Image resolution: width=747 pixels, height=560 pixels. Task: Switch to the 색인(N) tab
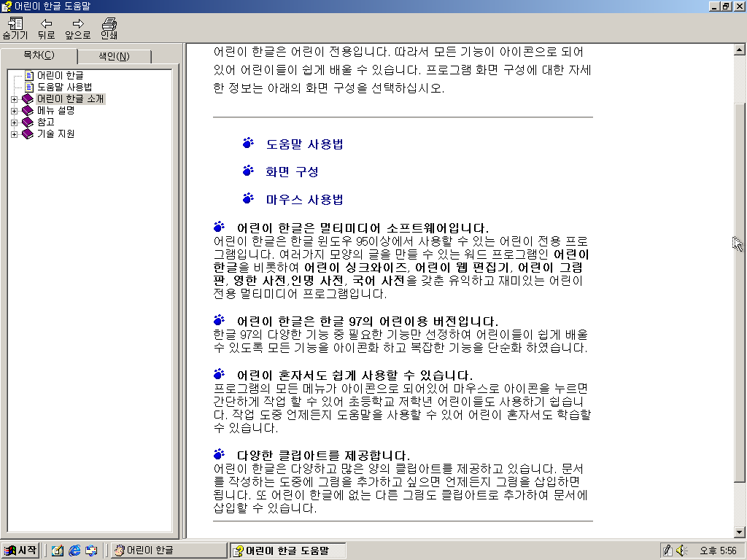click(x=115, y=56)
